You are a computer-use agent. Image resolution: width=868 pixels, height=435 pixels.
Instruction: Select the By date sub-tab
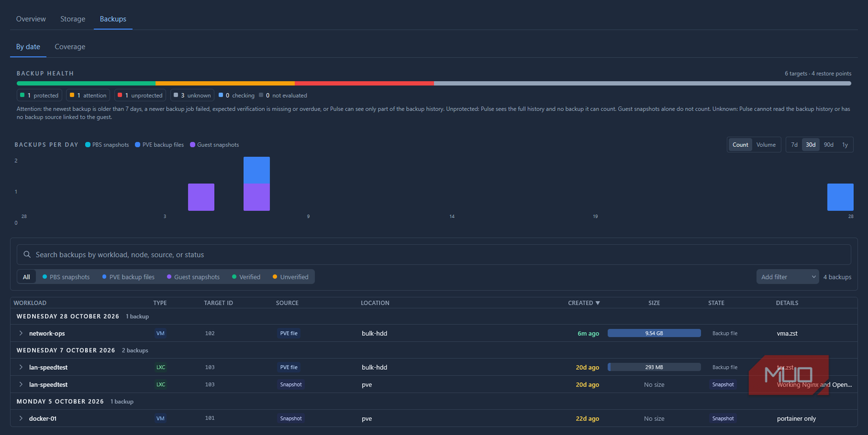[28, 47]
